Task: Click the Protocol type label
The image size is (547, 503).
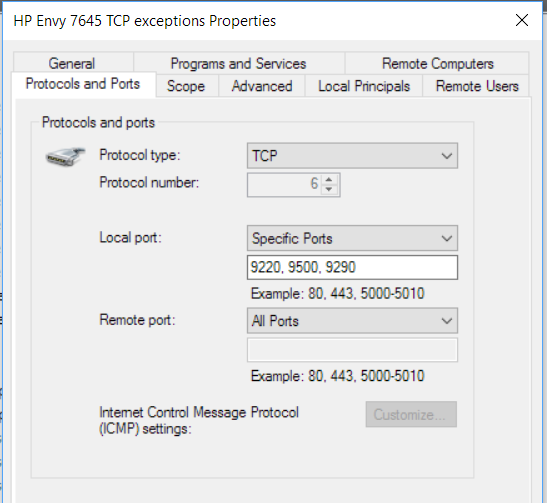Action: tap(140, 155)
